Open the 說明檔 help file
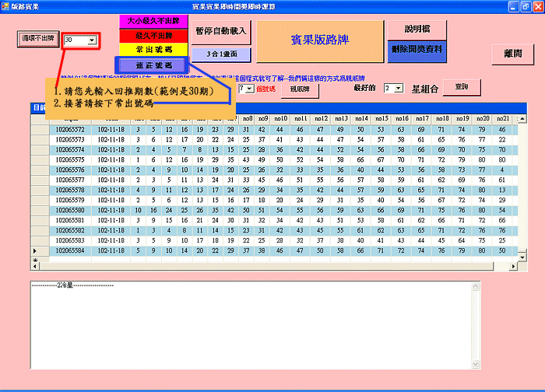 click(417, 29)
